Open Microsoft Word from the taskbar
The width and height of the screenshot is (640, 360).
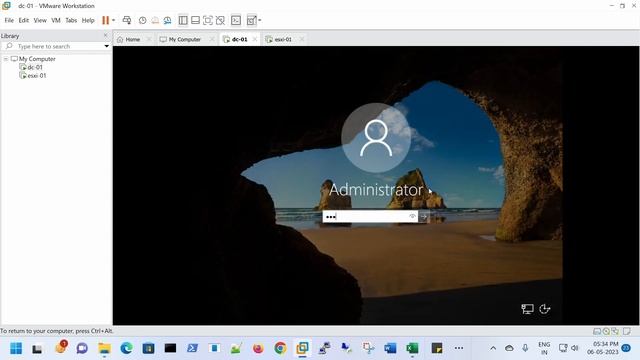[390, 348]
